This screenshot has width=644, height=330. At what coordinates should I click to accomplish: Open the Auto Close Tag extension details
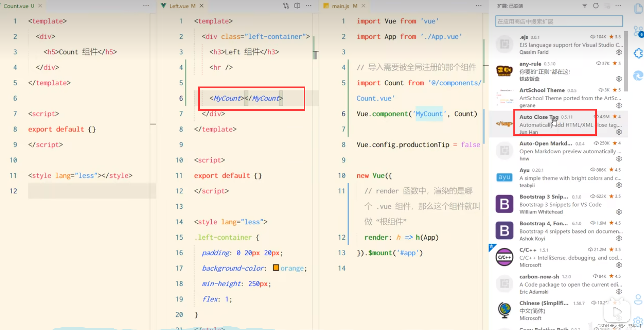[x=558, y=124]
